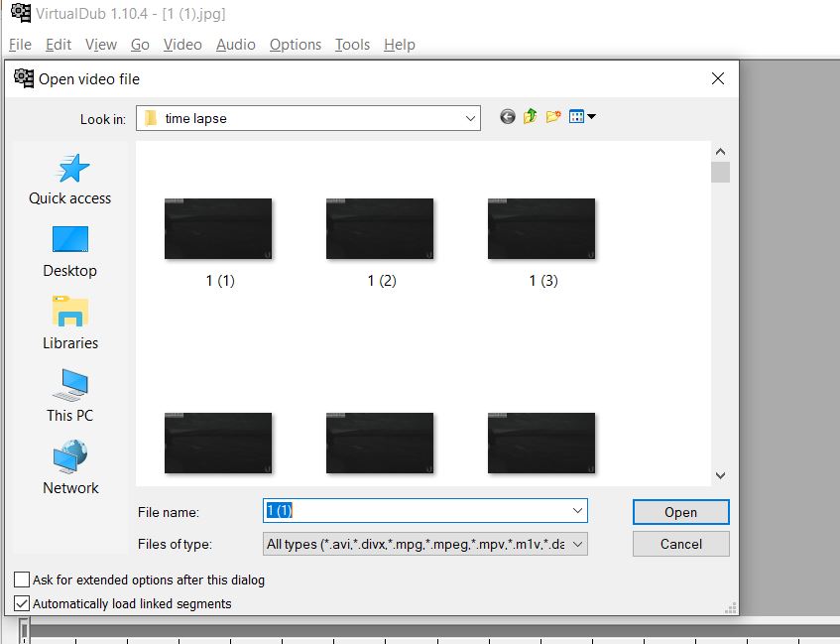Expand the Files of type dropdown

[577, 544]
